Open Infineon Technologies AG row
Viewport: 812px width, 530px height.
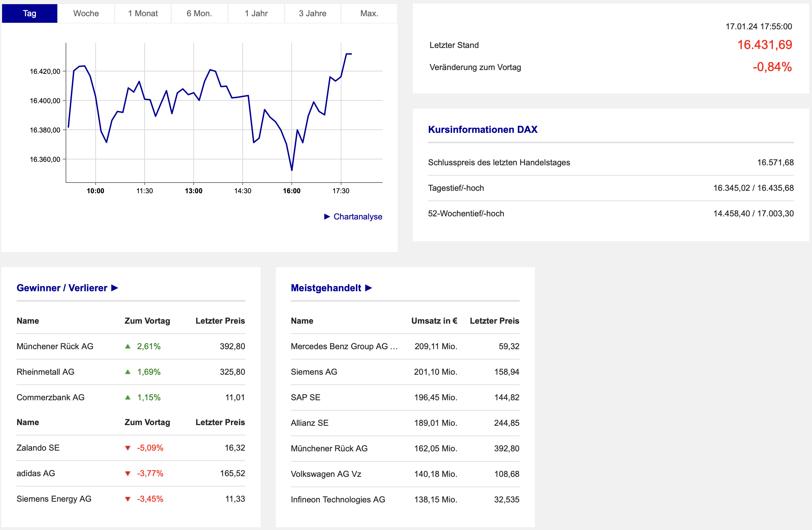pos(338,499)
